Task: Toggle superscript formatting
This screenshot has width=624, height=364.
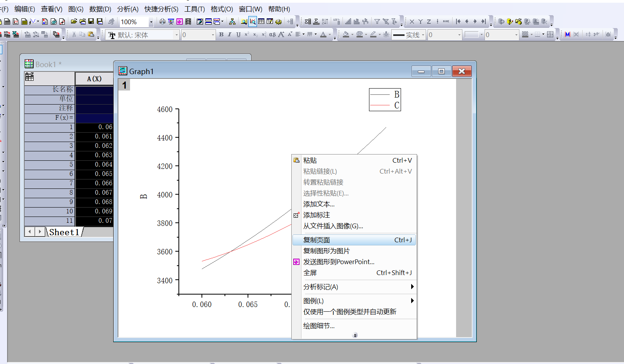Action: tap(246, 34)
